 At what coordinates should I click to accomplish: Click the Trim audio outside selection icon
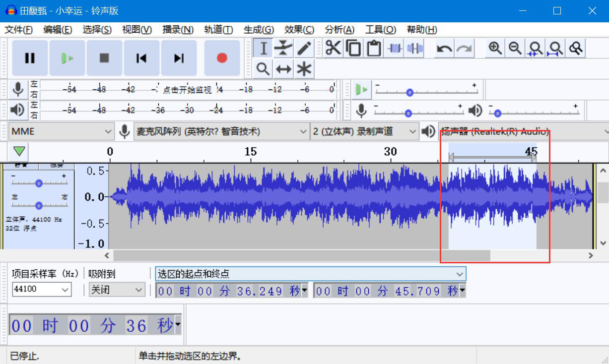tap(395, 49)
